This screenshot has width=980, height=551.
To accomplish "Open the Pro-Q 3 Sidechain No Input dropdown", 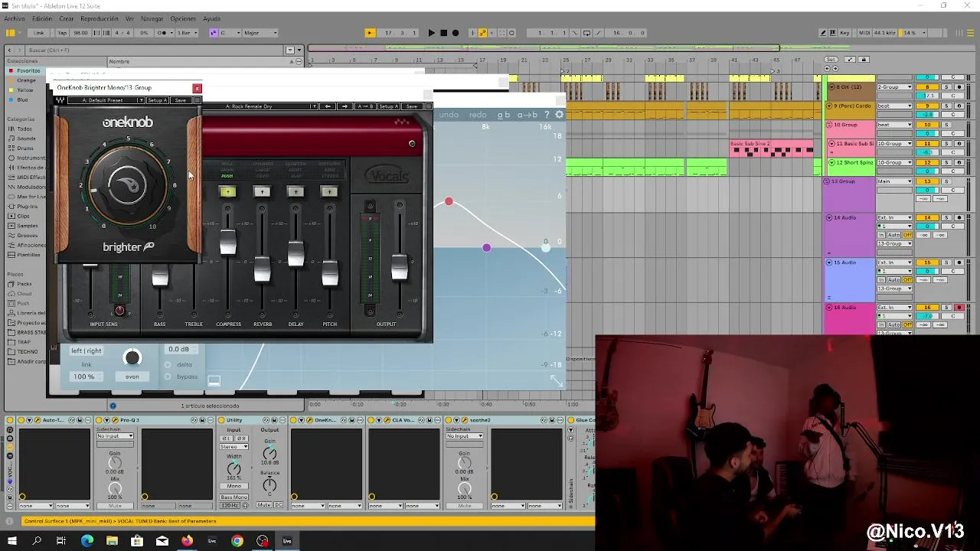I will point(115,436).
